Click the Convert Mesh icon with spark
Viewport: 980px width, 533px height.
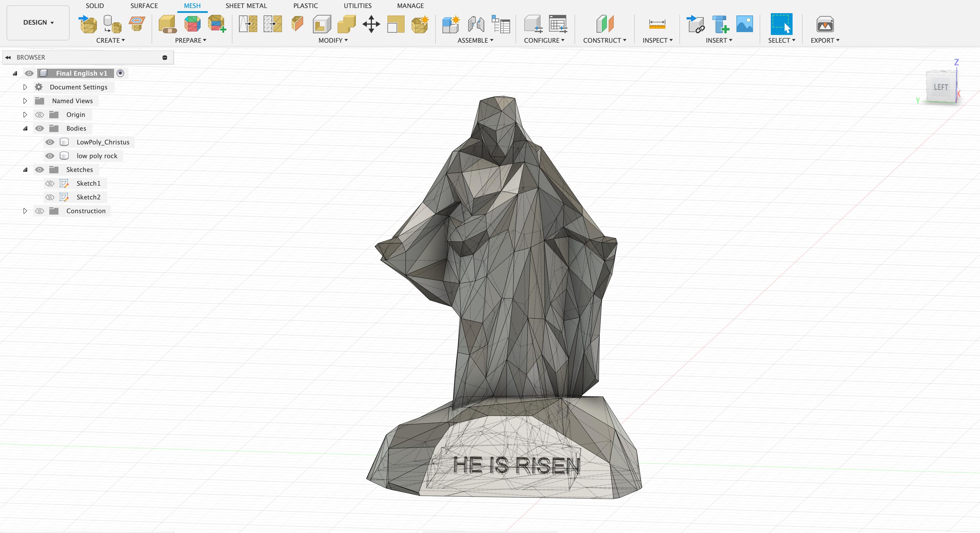click(420, 24)
